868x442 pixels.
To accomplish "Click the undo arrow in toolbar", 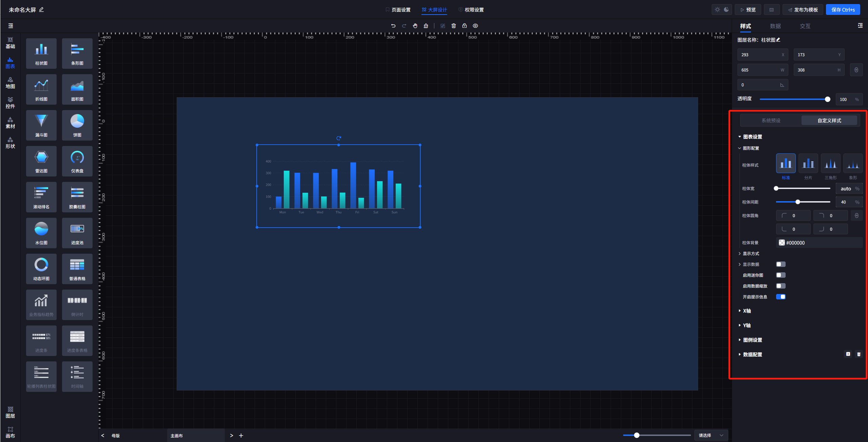I will click(393, 26).
